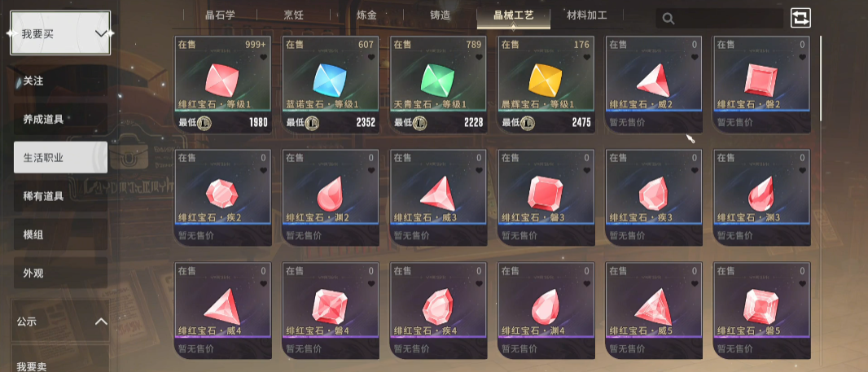Viewport: 868px width, 372px height.
Task: Go to 稀有道具 category
Action: (61, 196)
